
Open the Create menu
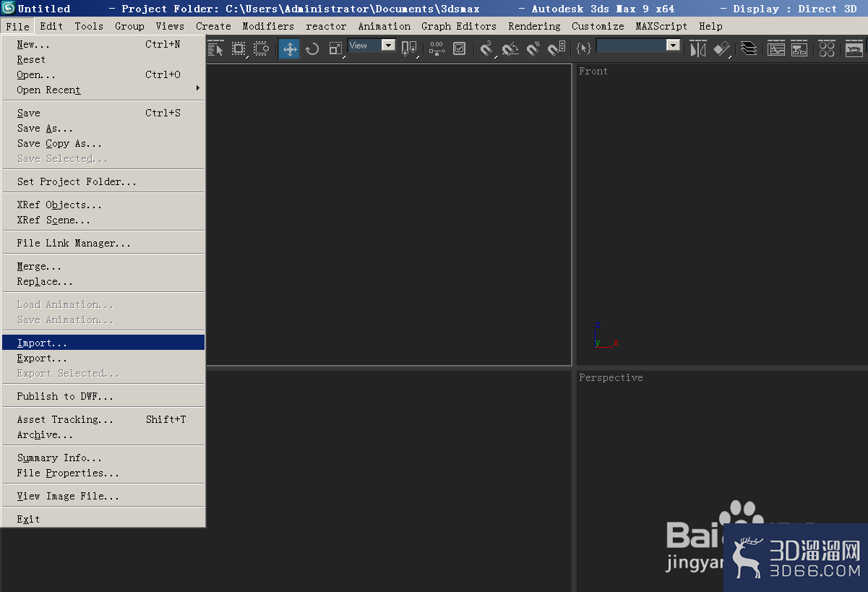point(213,26)
